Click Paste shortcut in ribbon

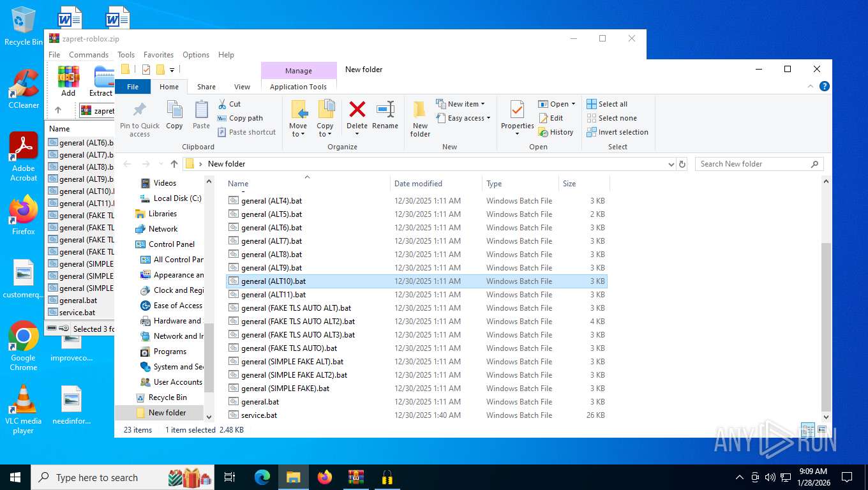[246, 132]
